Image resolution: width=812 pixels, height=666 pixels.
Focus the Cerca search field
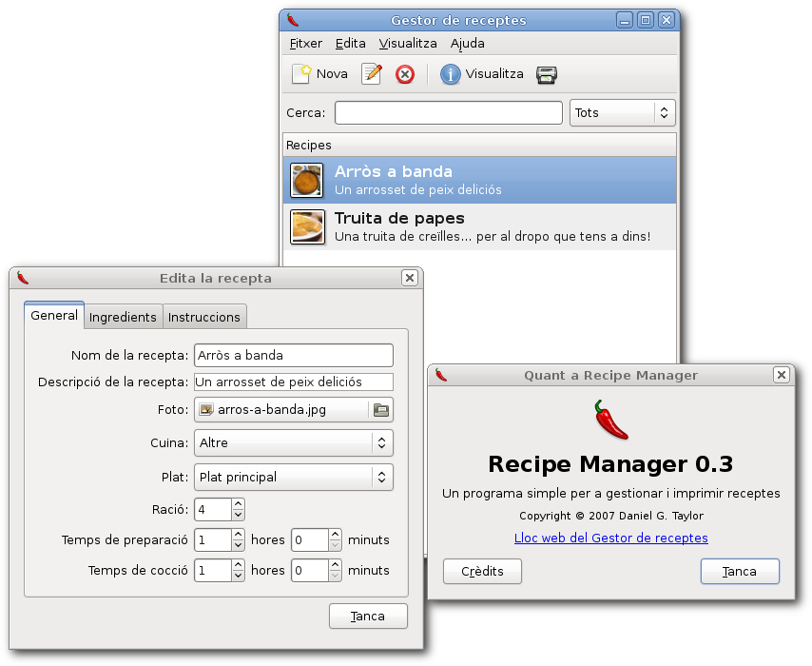pos(449,112)
